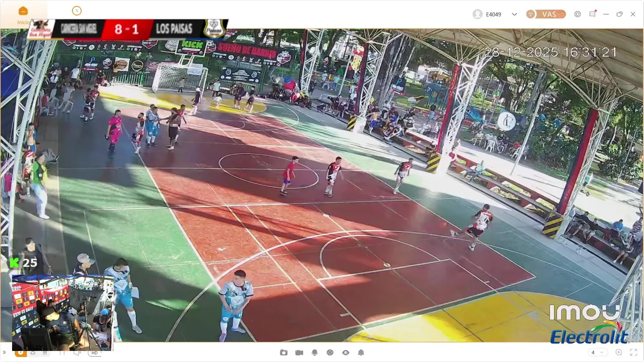Viewport: 644px width, 362px height.
Task: Open the split-screen count dropdown showing 4
Action: pyautogui.click(x=598, y=352)
